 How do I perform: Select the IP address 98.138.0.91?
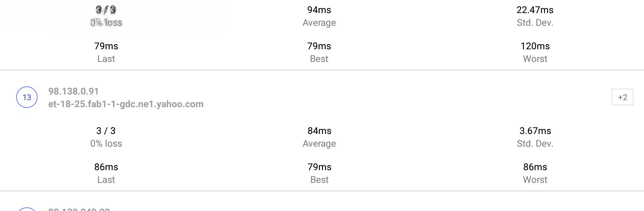tap(73, 91)
